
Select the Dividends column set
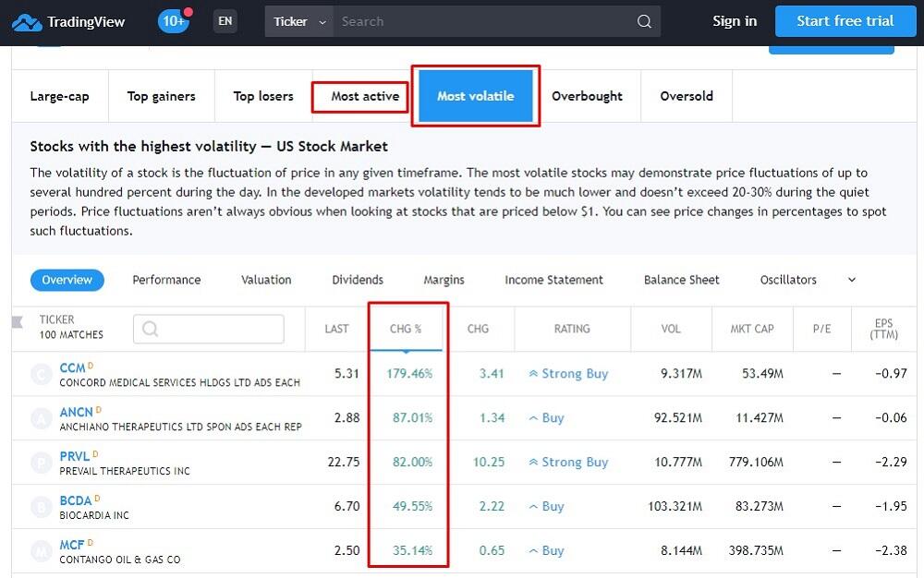coord(358,280)
